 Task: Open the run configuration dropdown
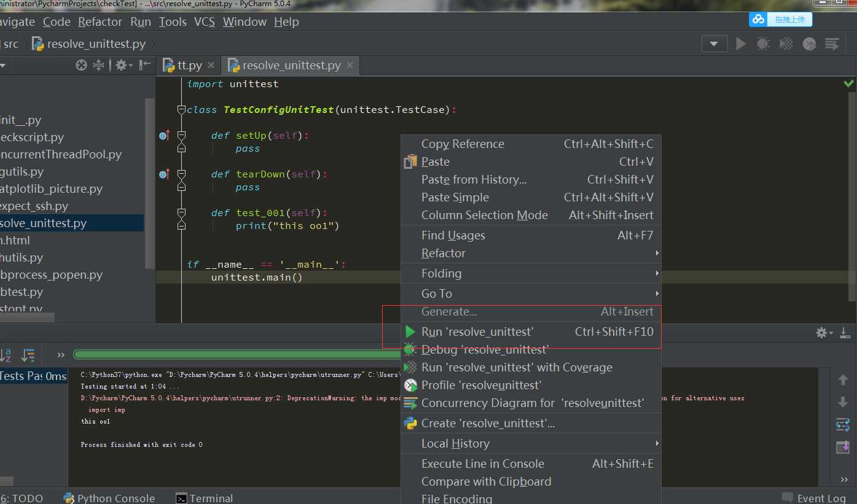coord(714,44)
